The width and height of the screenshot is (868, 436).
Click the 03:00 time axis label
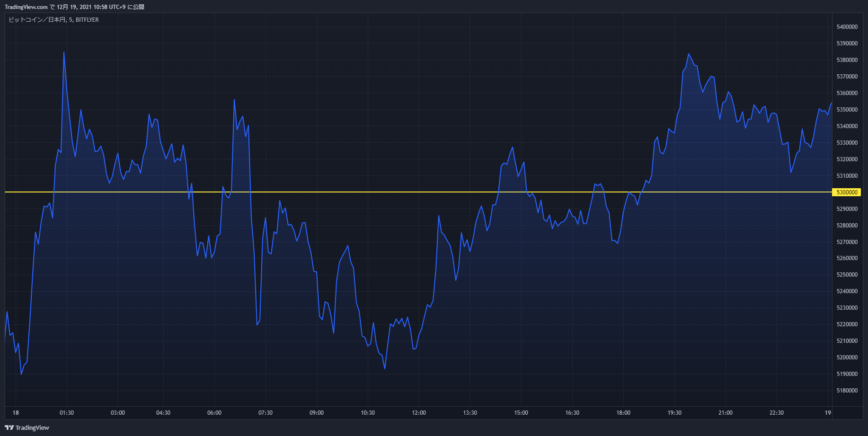pos(118,413)
